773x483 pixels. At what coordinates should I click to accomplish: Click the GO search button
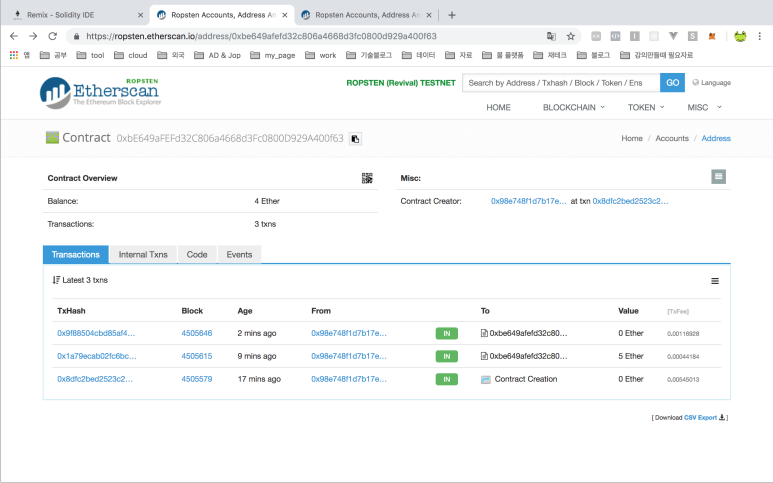point(672,83)
